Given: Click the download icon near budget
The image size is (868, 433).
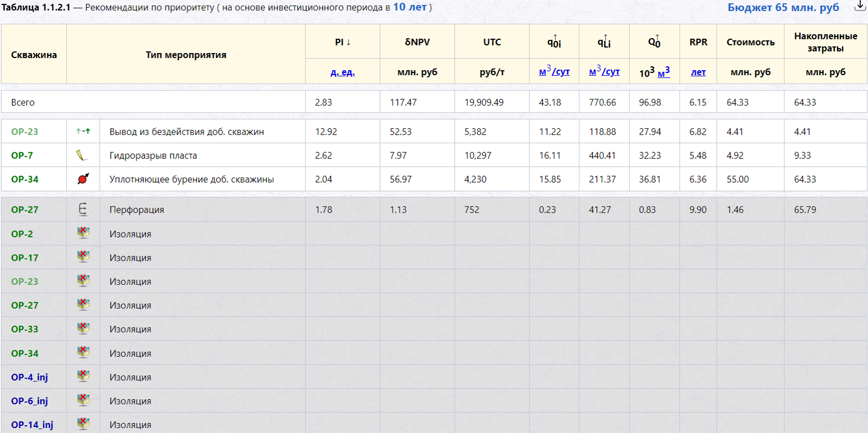Looking at the screenshot, I should [860, 6].
